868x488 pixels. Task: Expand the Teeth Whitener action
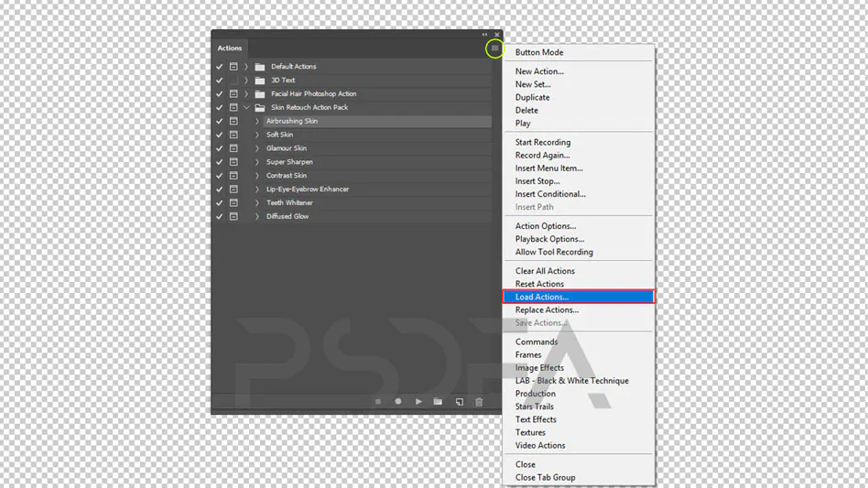click(257, 203)
